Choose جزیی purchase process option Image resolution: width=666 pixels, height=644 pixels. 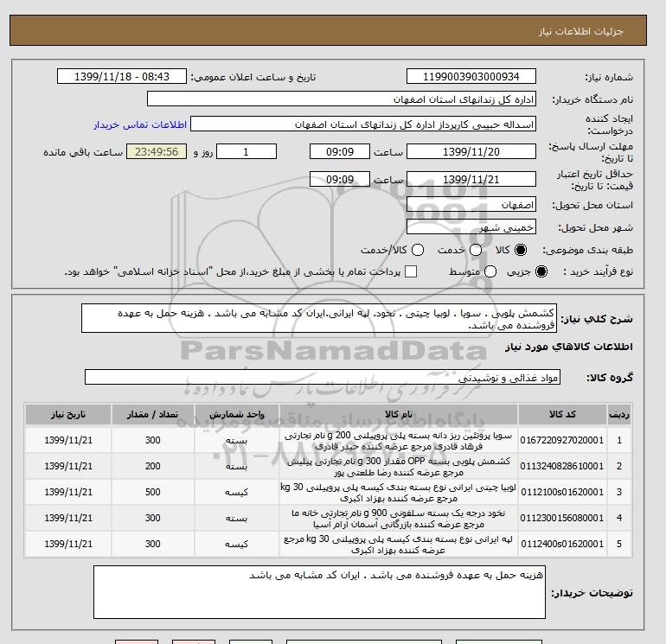(x=541, y=271)
